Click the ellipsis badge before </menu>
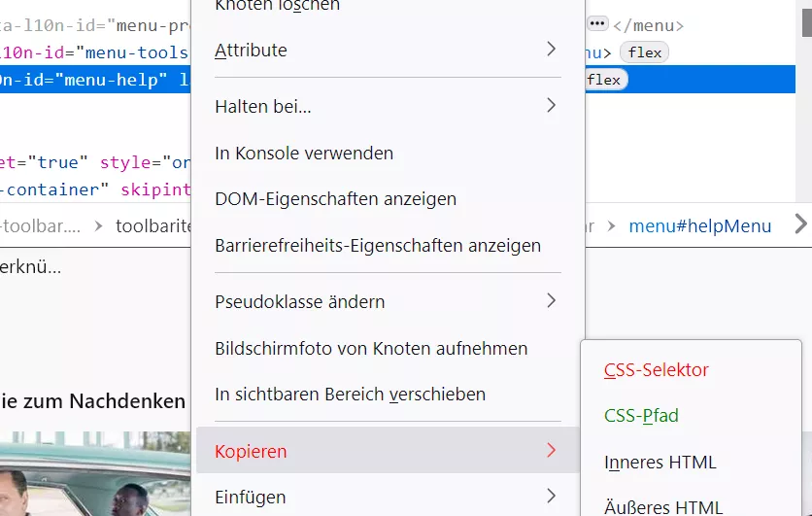This screenshot has height=516, width=812. 597,24
